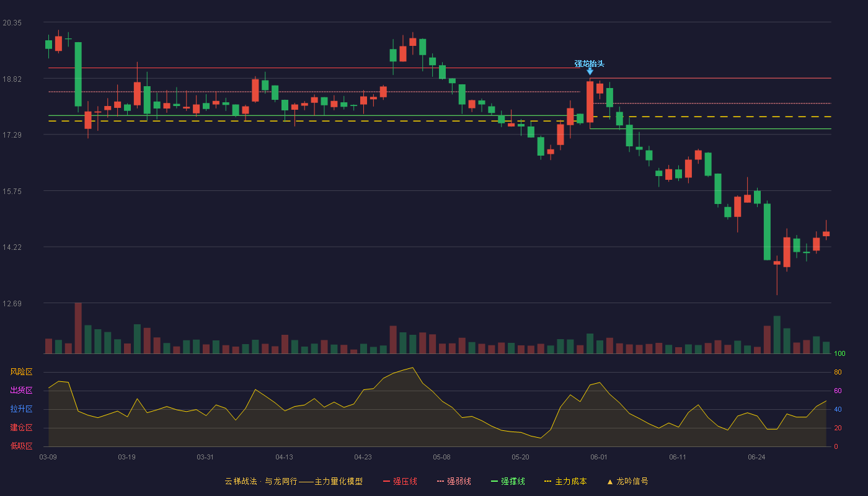Toggle the 主力成本 legend entry
The image size is (868, 496).
coord(565,481)
